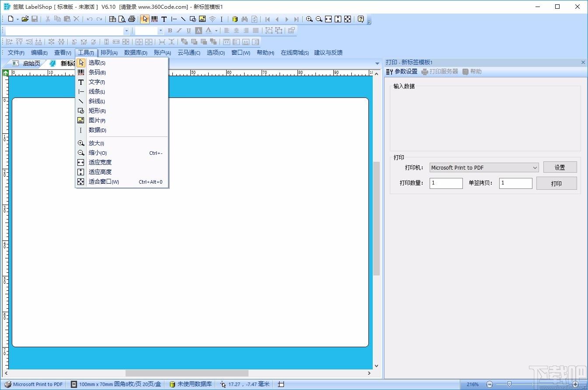The image size is (588, 390).
Task: Open the dropdown arrow beside New file
Action: point(17,19)
